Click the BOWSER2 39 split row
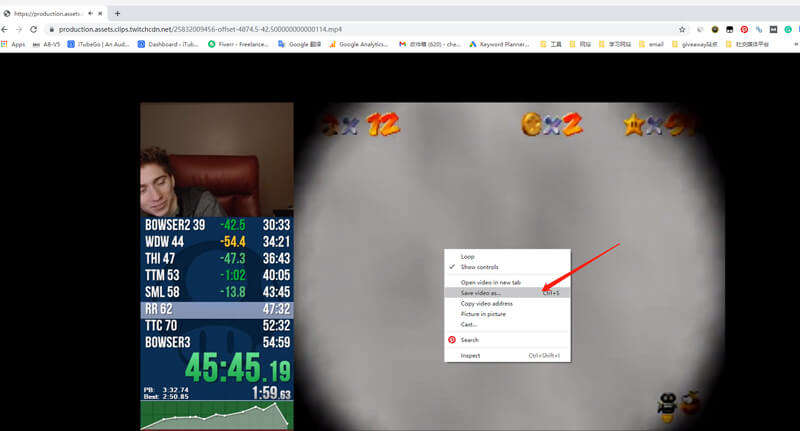The width and height of the screenshot is (800, 431). tap(217, 225)
